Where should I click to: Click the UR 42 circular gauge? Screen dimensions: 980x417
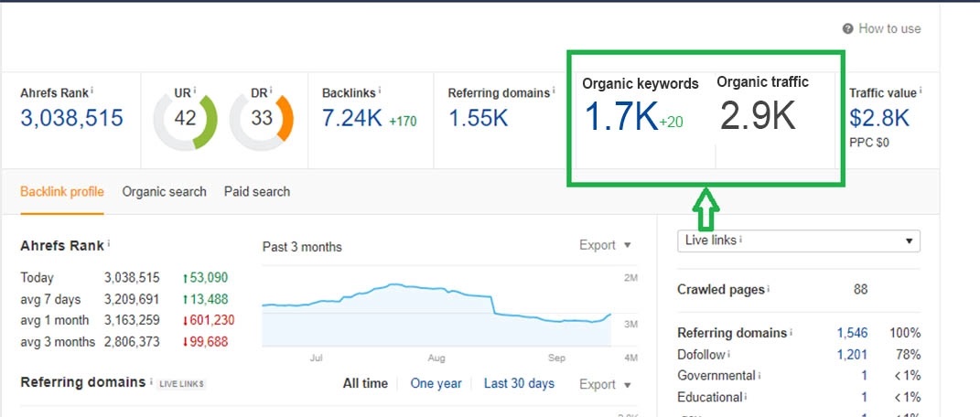point(186,118)
